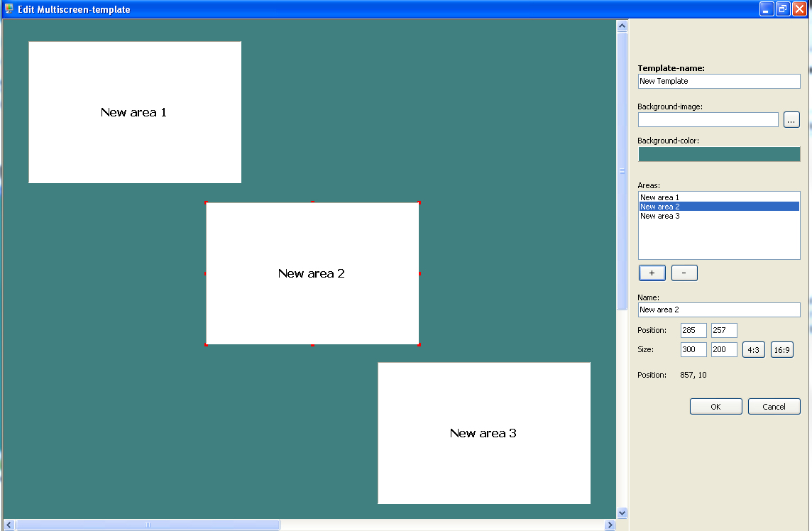This screenshot has width=812, height=531.
Task: Select New area 3 in list
Action: pyautogui.click(x=660, y=216)
